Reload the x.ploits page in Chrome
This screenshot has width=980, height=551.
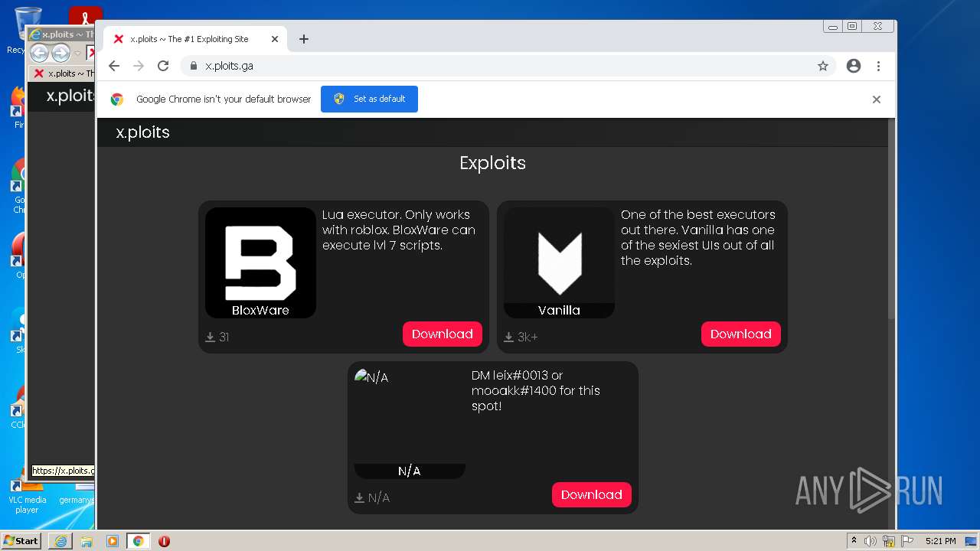tap(163, 66)
